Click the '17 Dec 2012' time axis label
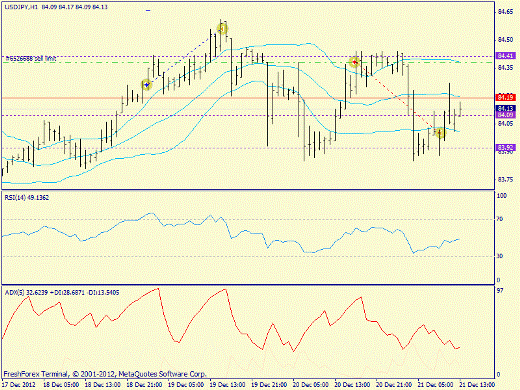This screenshot has width=520, height=390. pyautogui.click(x=18, y=385)
